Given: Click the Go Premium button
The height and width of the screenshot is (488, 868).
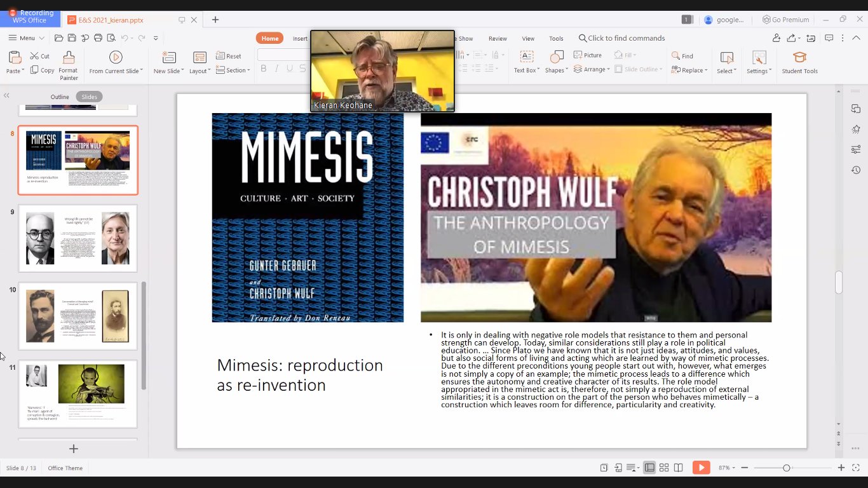Looking at the screenshot, I should pyautogui.click(x=785, y=20).
